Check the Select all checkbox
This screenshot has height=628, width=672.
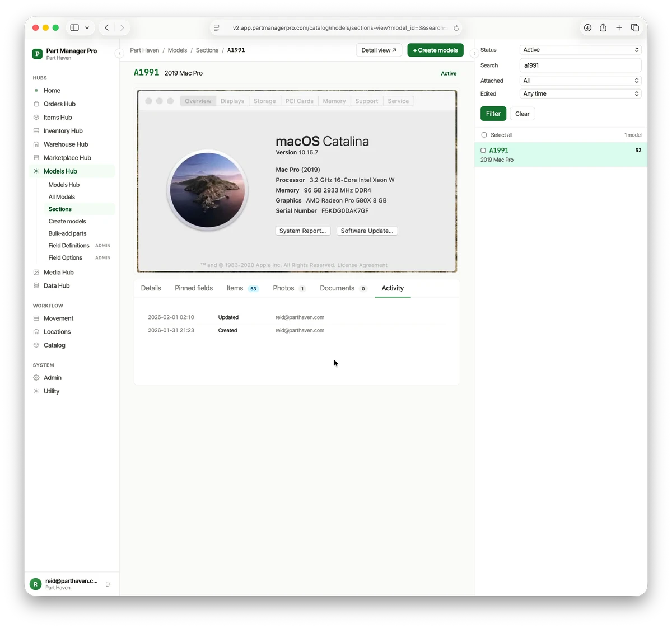point(484,135)
